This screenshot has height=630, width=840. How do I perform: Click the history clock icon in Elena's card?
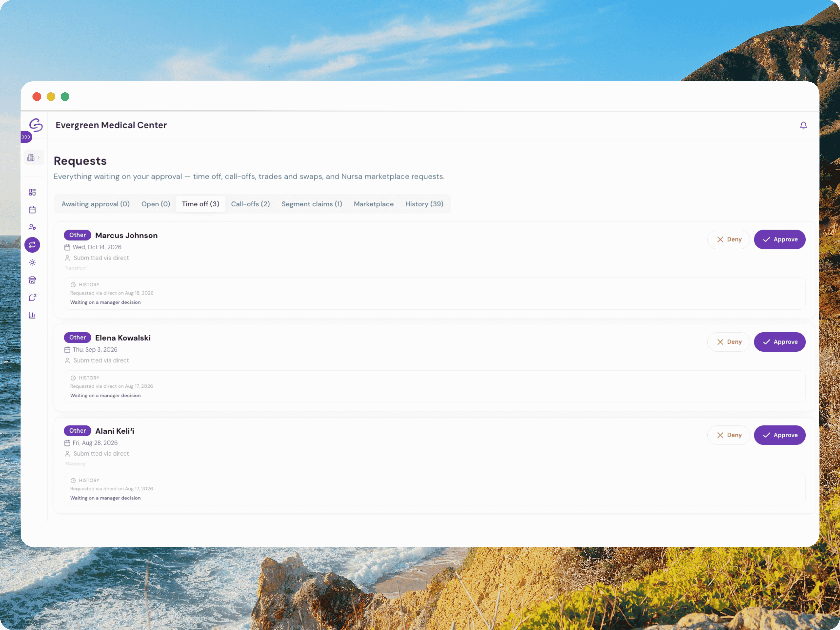[x=73, y=378]
